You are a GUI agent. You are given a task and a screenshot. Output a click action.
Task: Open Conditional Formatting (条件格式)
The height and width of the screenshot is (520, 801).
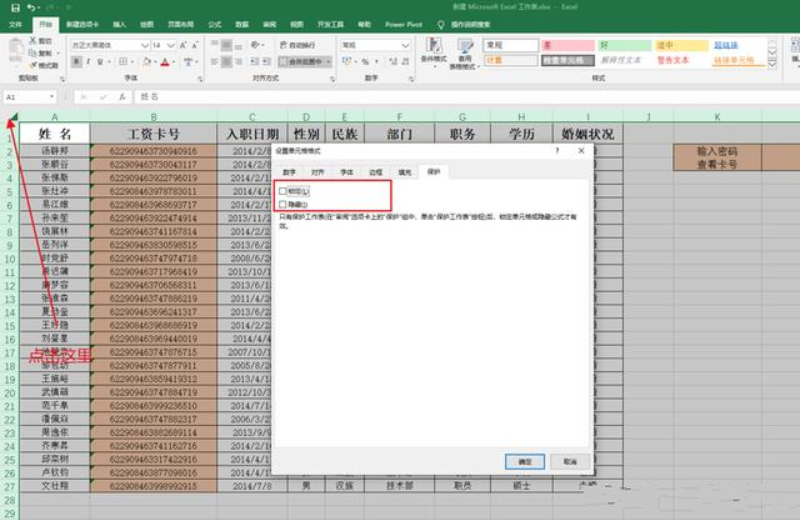pos(434,53)
